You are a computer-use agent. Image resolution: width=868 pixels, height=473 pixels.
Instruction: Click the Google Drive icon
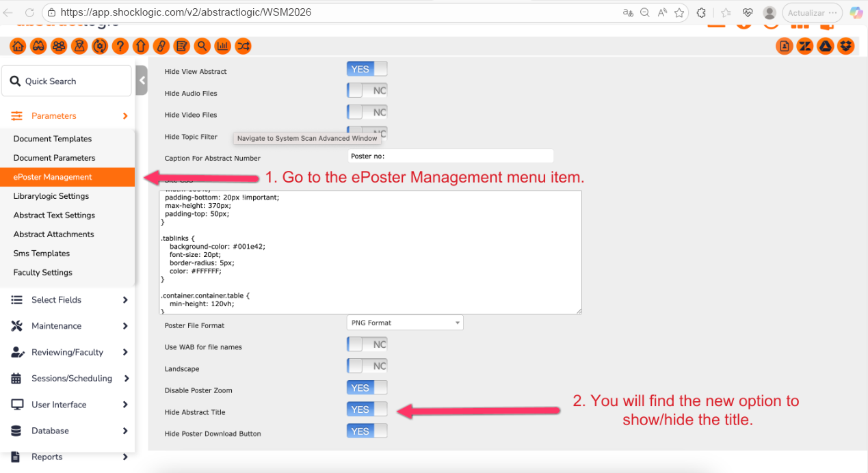tap(826, 46)
